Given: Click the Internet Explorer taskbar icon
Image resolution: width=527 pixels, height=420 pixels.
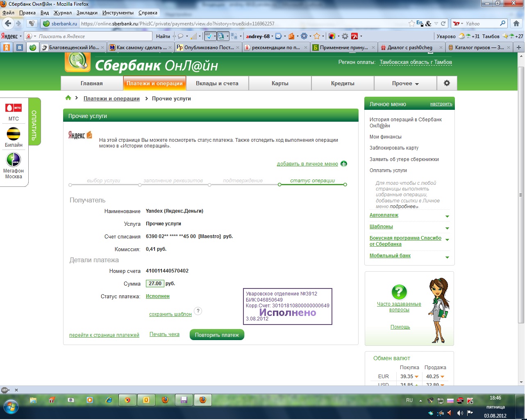Looking at the screenshot, I should click(109, 400).
